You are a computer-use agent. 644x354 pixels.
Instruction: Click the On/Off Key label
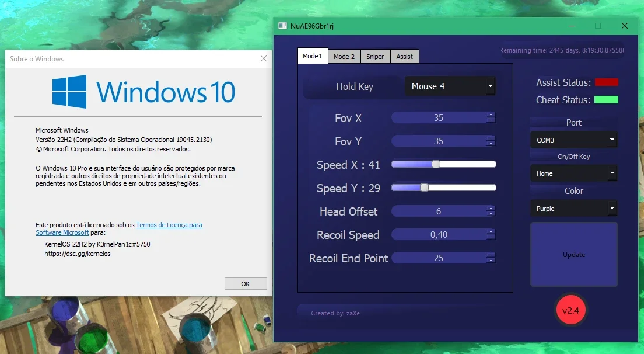tap(574, 157)
